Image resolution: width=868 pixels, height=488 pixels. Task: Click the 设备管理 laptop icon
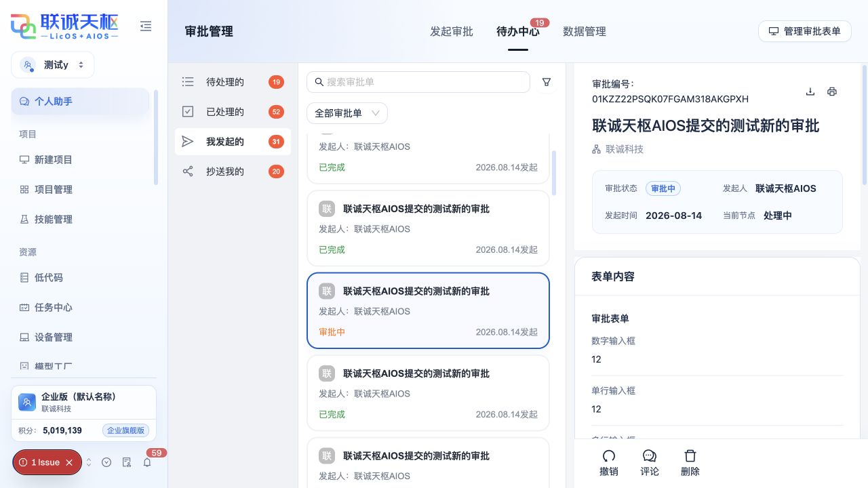(x=24, y=338)
